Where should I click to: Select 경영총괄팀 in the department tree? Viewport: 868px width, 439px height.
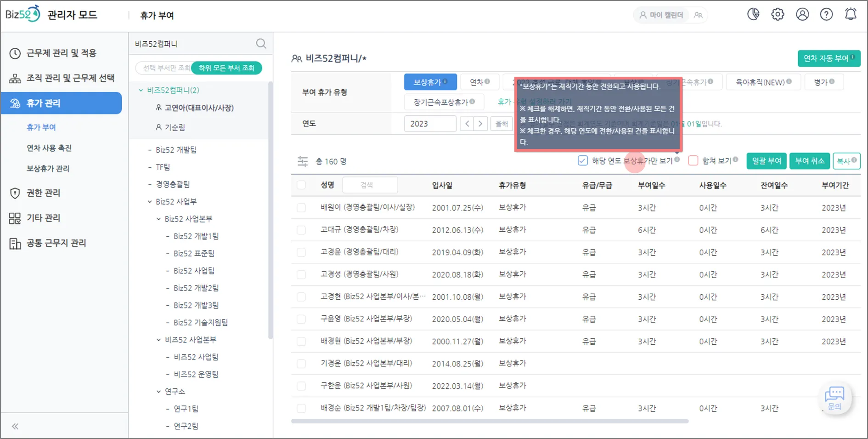pos(173,184)
